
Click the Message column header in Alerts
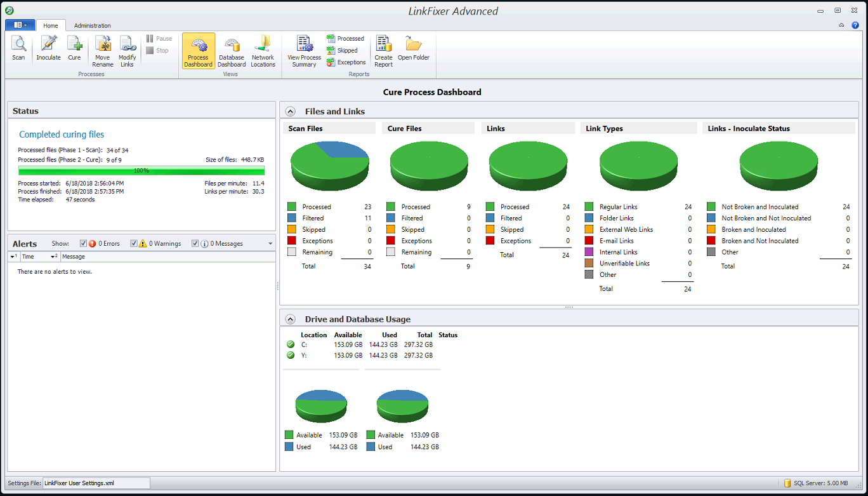(167, 257)
